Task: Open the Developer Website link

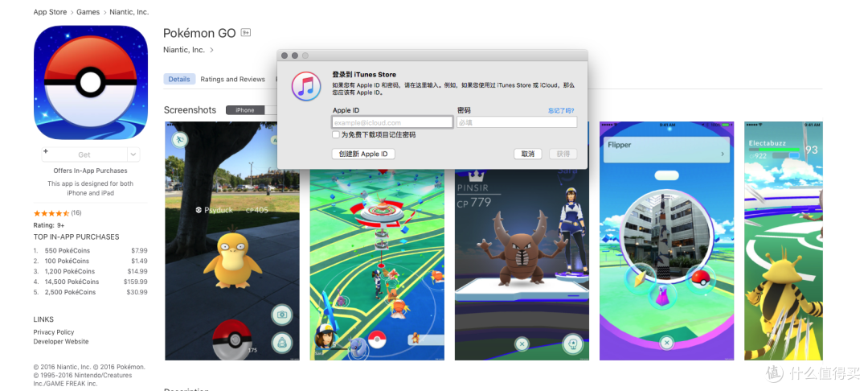Action: click(61, 342)
